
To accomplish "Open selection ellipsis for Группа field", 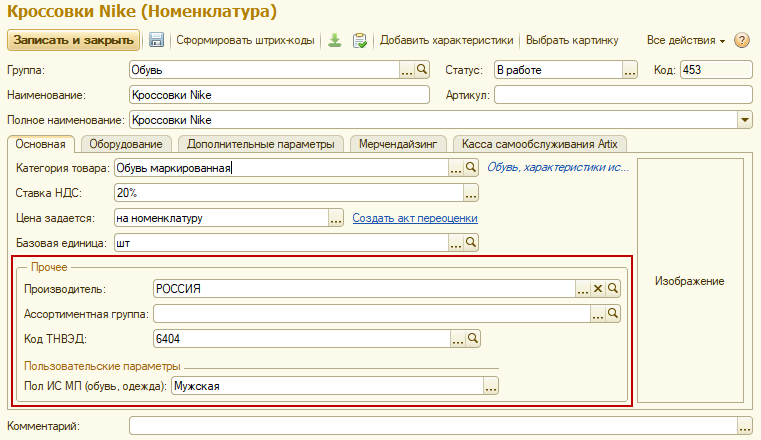I will [407, 70].
